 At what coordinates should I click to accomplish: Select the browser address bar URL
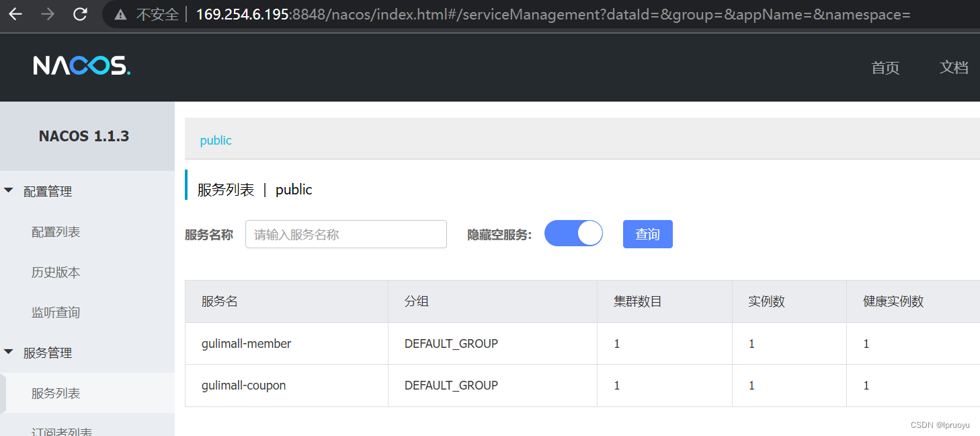click(x=553, y=13)
